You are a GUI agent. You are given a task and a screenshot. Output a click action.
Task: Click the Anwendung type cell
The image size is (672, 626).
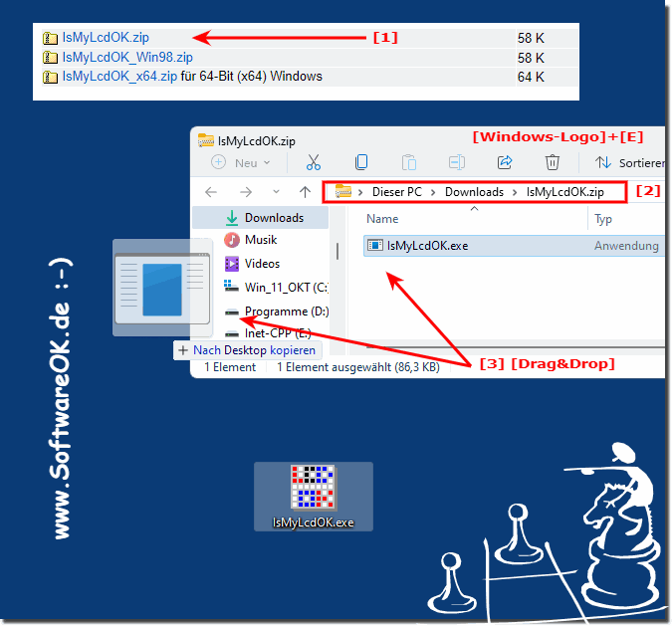626,246
